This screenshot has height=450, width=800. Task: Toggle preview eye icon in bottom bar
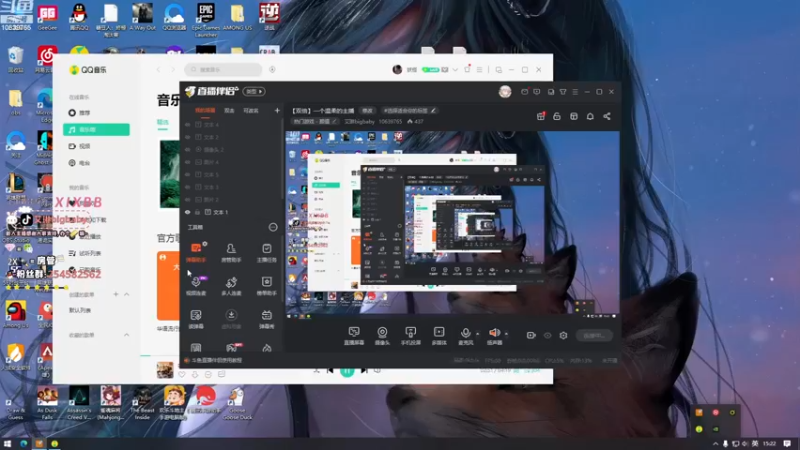click(547, 335)
